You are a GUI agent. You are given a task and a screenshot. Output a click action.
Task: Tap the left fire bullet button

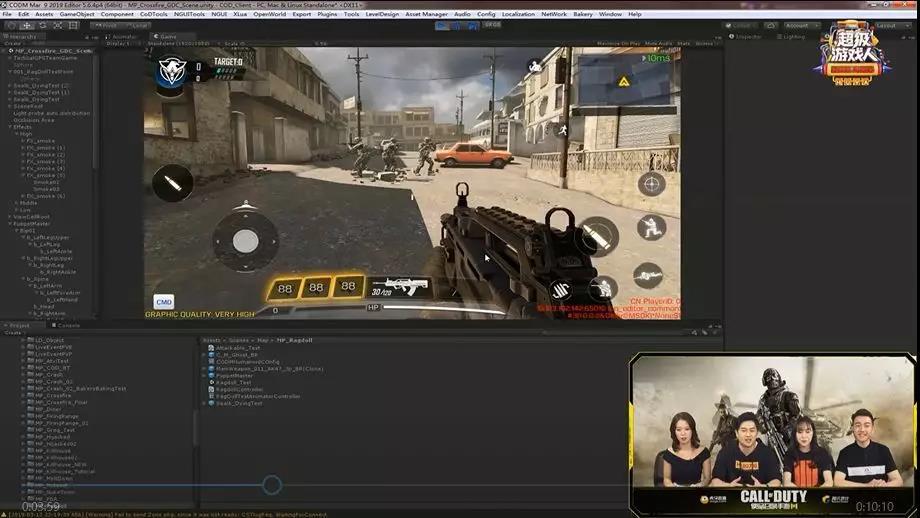(x=172, y=184)
